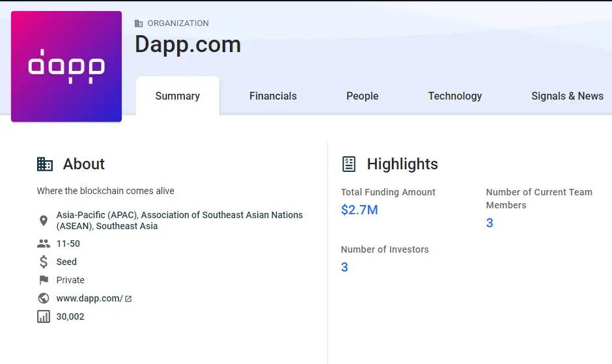This screenshot has width=612, height=364.
Task: Click the number of investors value 3
Action: point(344,267)
